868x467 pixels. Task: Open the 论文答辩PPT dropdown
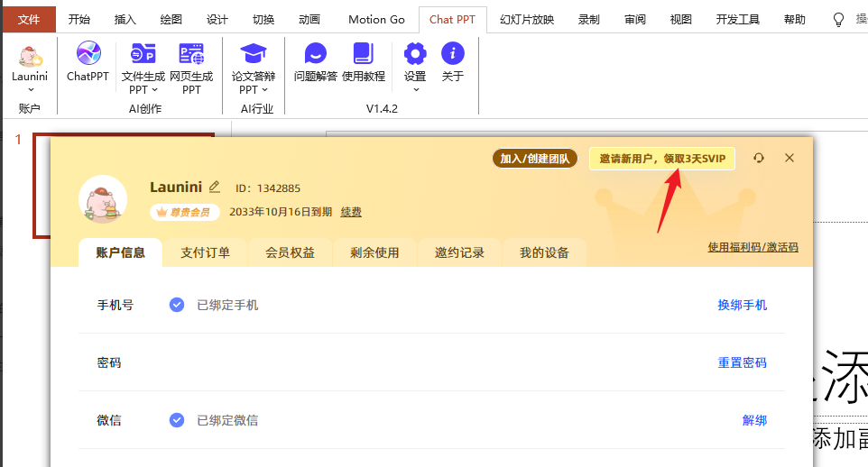point(254,89)
